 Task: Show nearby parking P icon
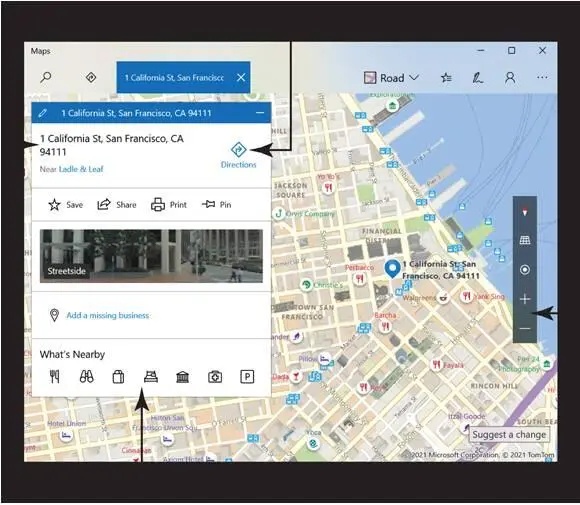247,377
